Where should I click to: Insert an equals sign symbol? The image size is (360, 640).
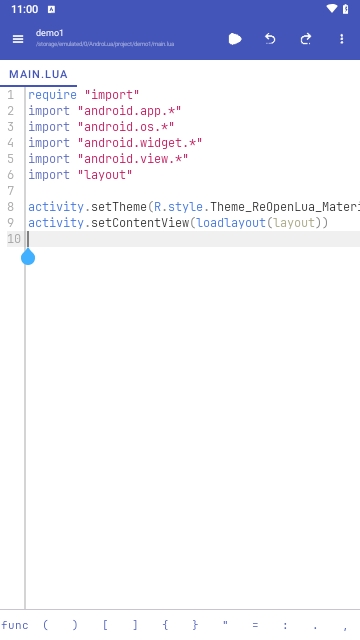click(255, 625)
